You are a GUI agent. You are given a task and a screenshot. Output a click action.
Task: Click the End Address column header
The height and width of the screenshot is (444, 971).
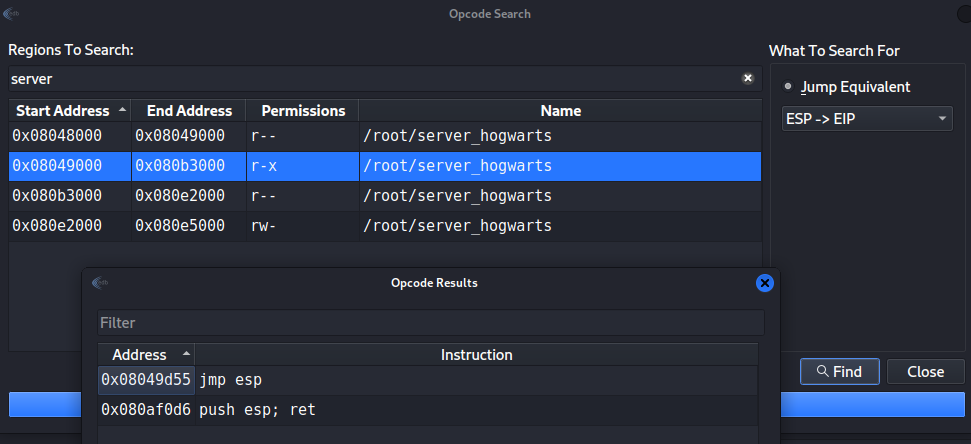coord(189,111)
